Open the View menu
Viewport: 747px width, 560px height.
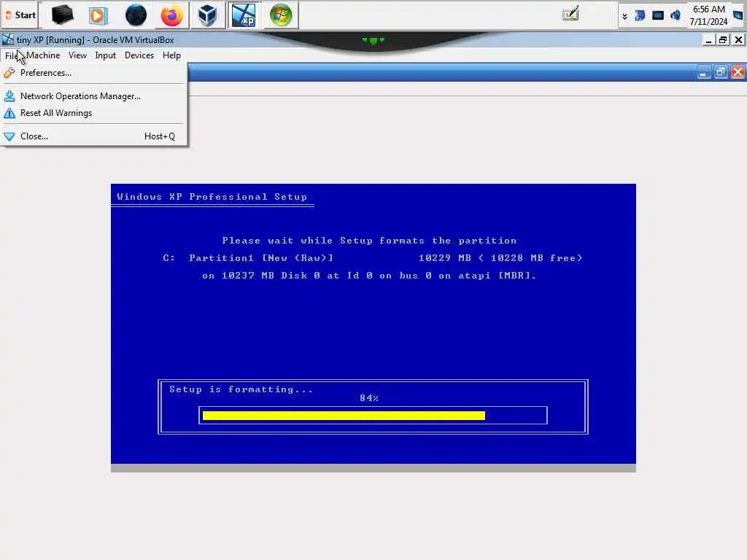pos(77,55)
